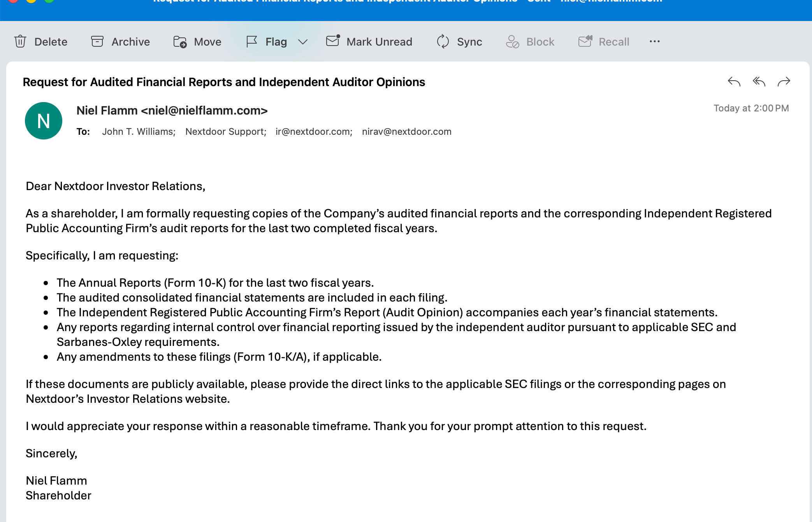
Task: Select recipient Nextdoor Support
Action: [226, 132]
